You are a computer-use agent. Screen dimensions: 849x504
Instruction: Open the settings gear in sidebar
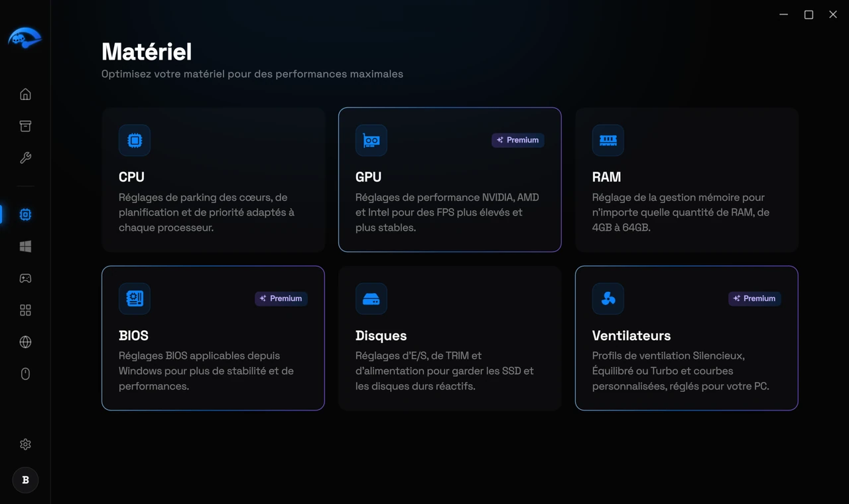25,444
